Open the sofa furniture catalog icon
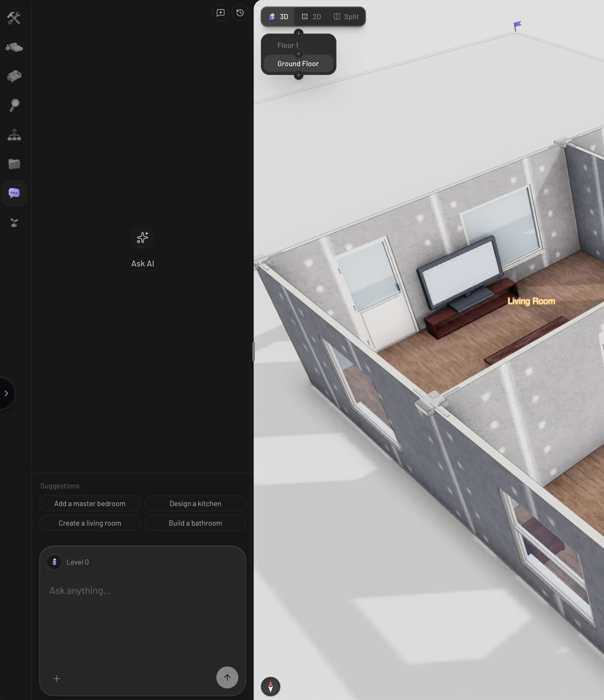The width and height of the screenshot is (604, 700). click(14, 76)
